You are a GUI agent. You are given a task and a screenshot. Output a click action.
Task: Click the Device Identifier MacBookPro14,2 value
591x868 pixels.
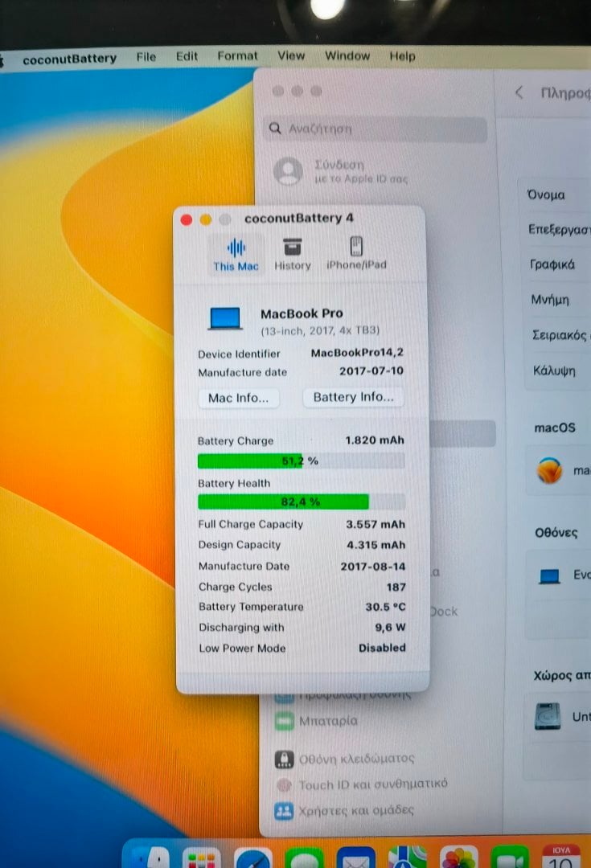pos(357,353)
